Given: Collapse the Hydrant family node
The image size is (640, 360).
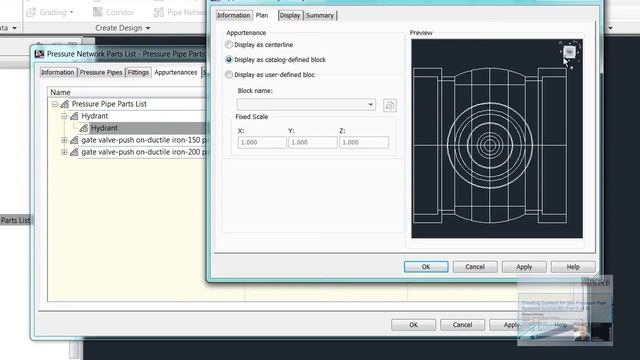Looking at the screenshot, I should (64, 116).
